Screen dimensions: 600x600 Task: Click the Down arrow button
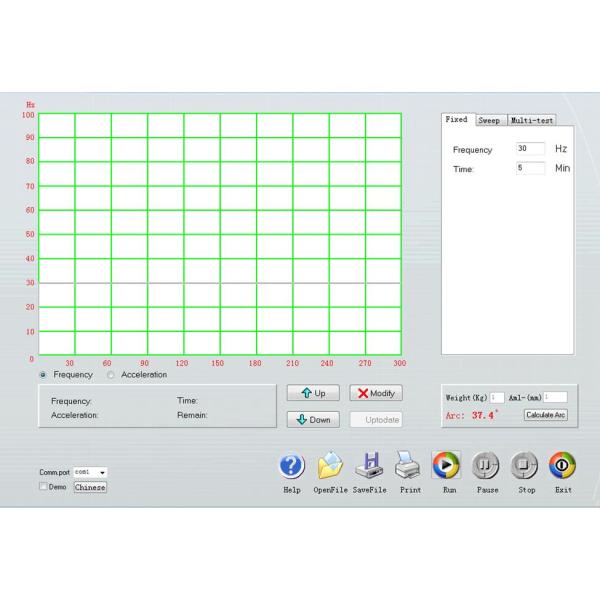coord(313,420)
